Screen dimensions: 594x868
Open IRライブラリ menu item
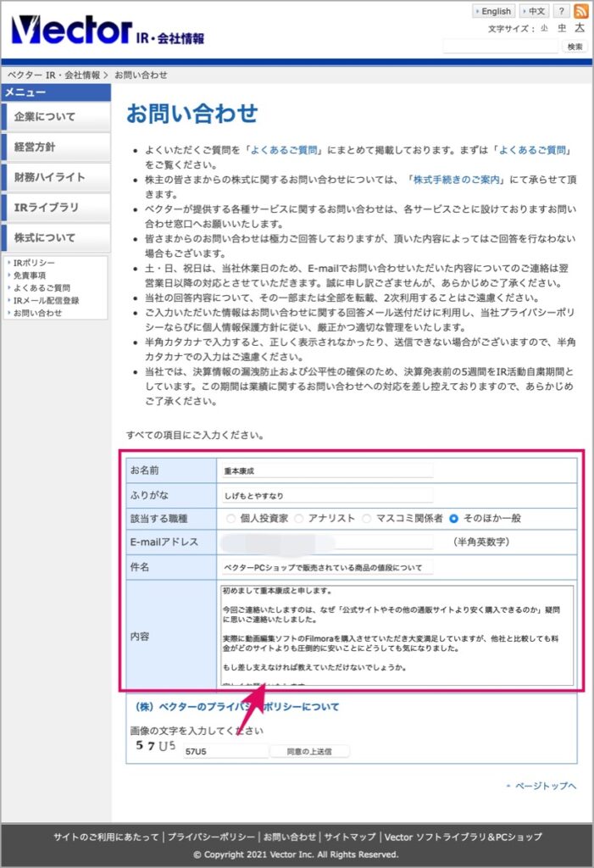tap(57, 207)
